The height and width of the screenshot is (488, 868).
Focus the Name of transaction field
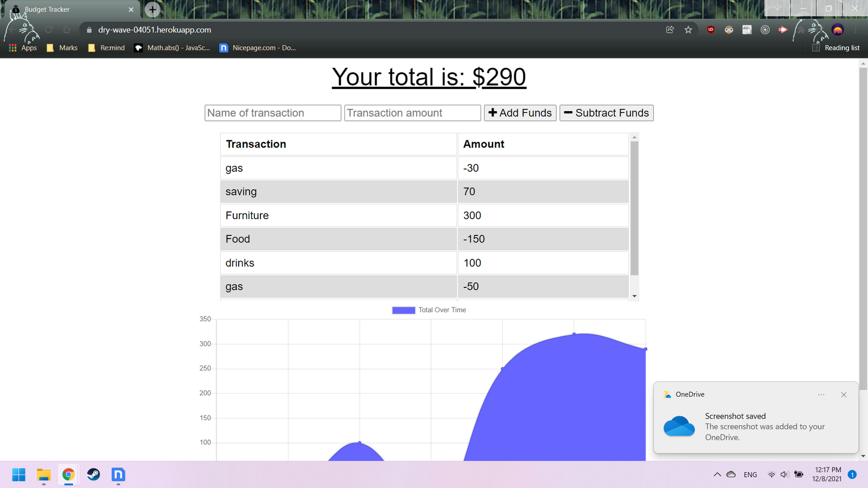pos(273,113)
